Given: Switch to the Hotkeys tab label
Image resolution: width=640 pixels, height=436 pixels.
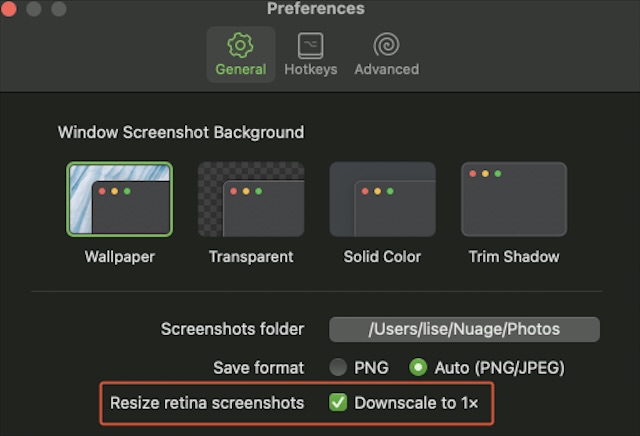Looking at the screenshot, I should click(310, 69).
